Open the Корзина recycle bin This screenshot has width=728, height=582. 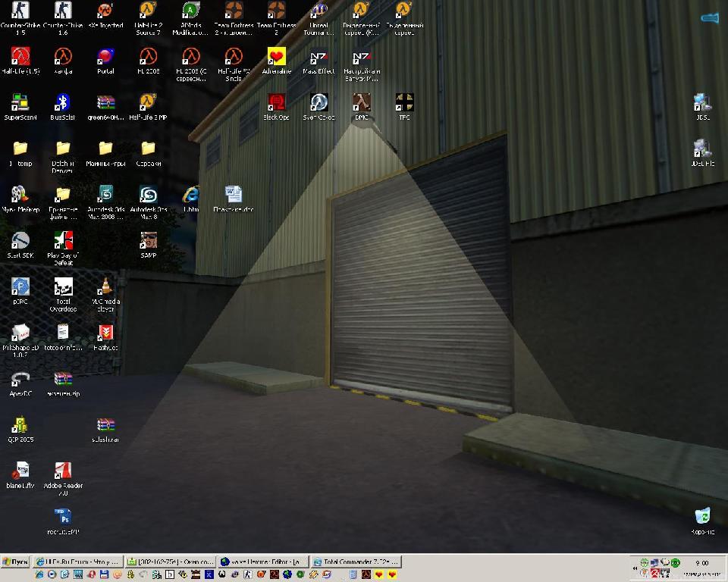pyautogui.click(x=702, y=521)
